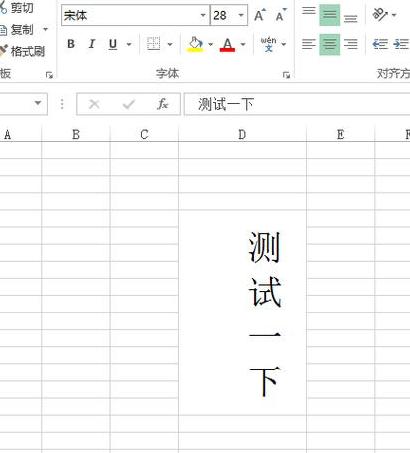The width and height of the screenshot is (410, 453).
Task: Select column D header
Action: click(242, 134)
